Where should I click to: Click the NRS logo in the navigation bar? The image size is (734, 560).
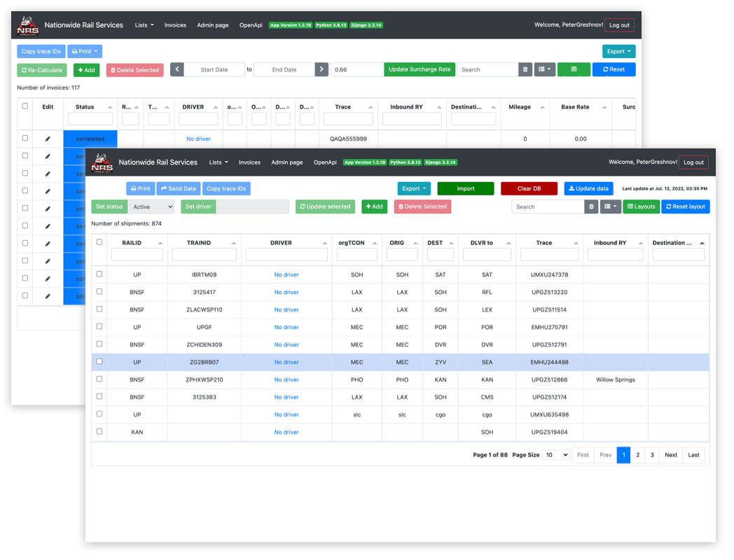(x=103, y=162)
